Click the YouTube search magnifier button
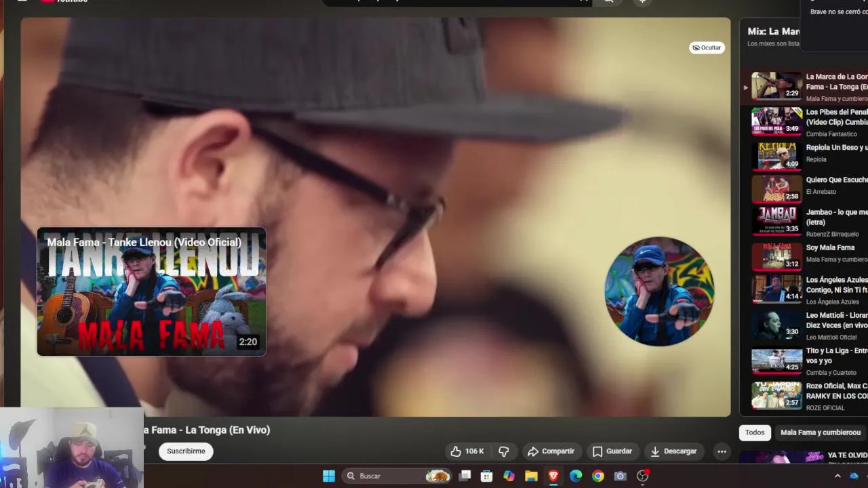This screenshot has width=868, height=488. (x=608, y=2)
